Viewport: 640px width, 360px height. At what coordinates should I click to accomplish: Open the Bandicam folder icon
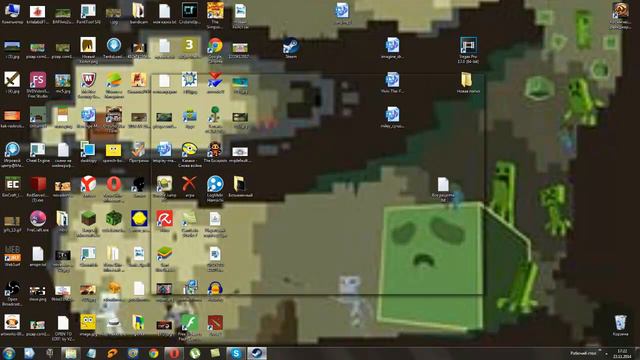click(x=139, y=11)
